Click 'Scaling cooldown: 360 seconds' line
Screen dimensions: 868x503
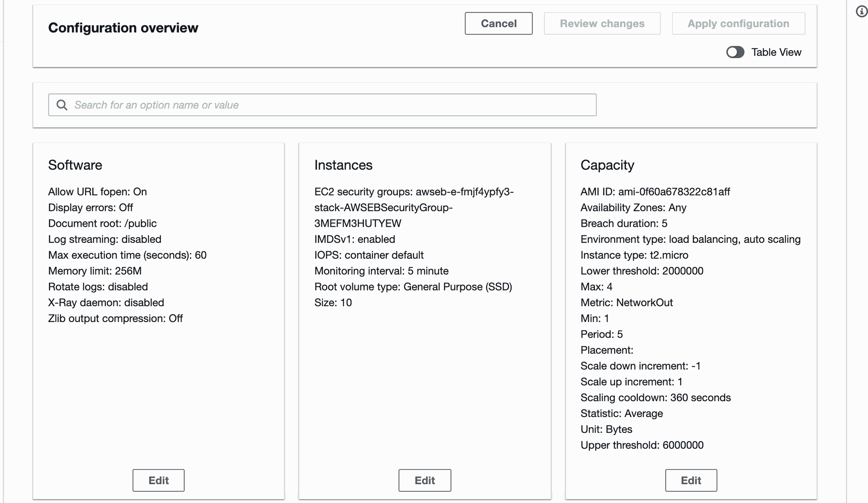tap(656, 398)
